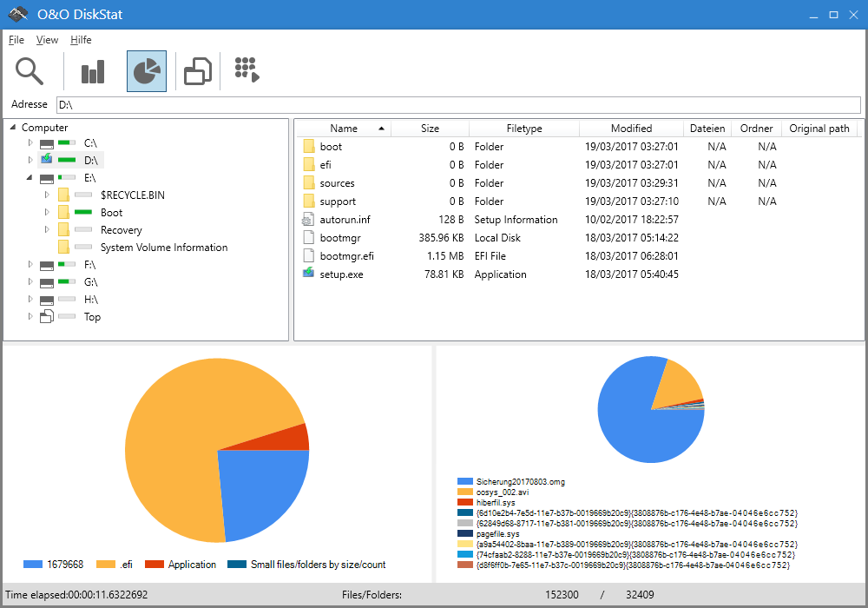Click the System Volume Information folder icon
This screenshot has height=608, width=868.
point(63,247)
